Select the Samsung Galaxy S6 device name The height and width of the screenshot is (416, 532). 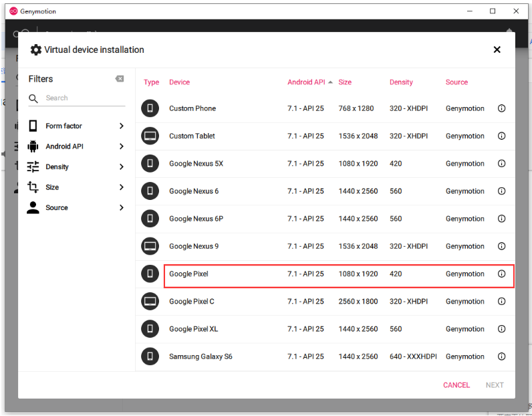coord(201,356)
